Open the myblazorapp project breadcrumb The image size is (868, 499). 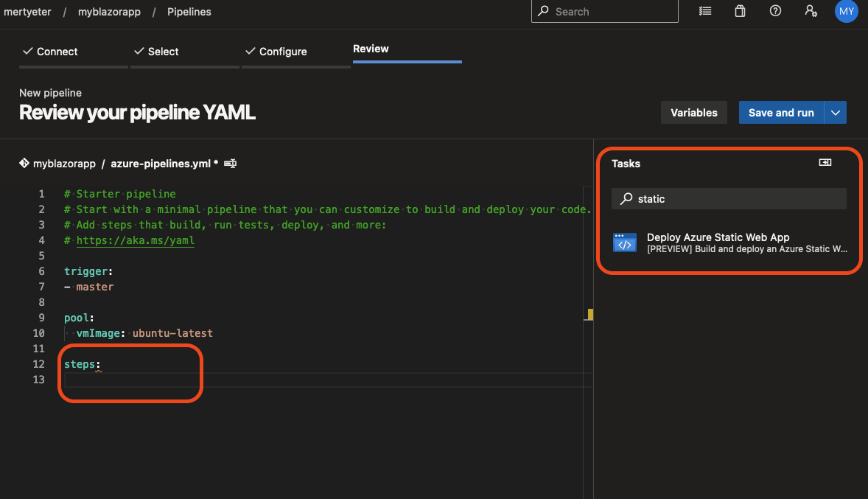point(109,12)
